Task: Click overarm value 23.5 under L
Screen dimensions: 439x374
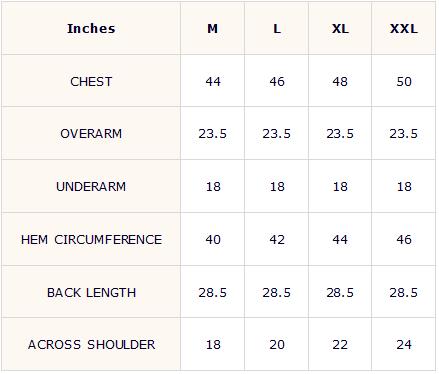Action: click(276, 134)
